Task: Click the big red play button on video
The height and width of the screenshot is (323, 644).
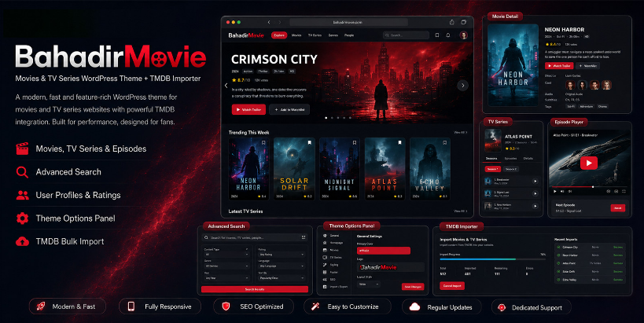Action: [588, 163]
